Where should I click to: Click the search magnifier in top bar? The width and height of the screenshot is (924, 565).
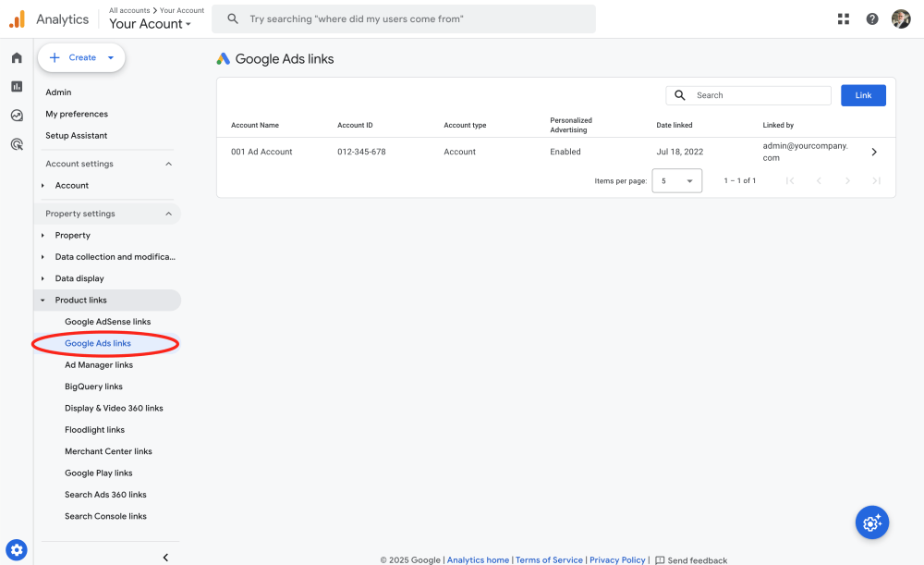233,18
